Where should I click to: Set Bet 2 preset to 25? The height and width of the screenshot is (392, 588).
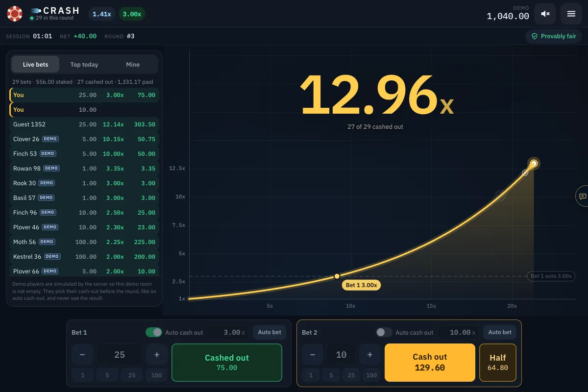click(351, 375)
